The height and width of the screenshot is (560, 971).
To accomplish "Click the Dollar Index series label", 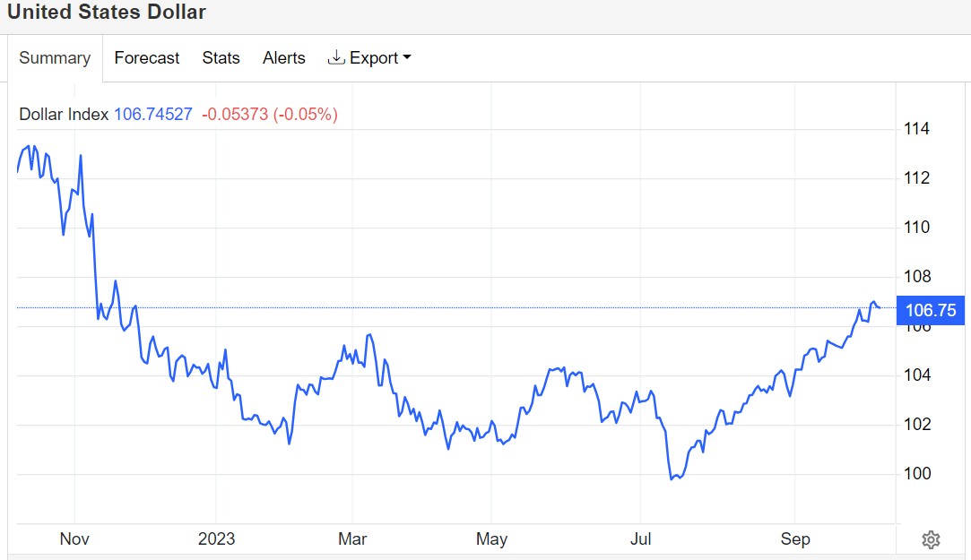I will (64, 115).
